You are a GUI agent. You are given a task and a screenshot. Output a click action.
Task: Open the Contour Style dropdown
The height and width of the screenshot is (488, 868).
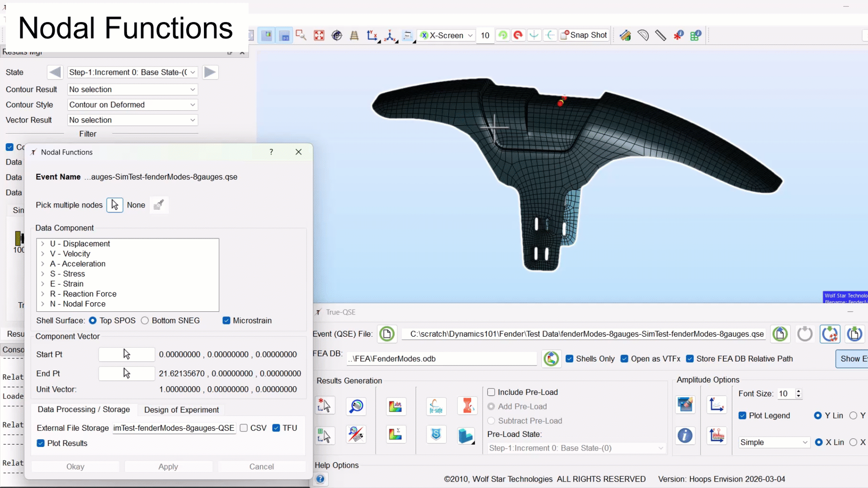click(132, 105)
